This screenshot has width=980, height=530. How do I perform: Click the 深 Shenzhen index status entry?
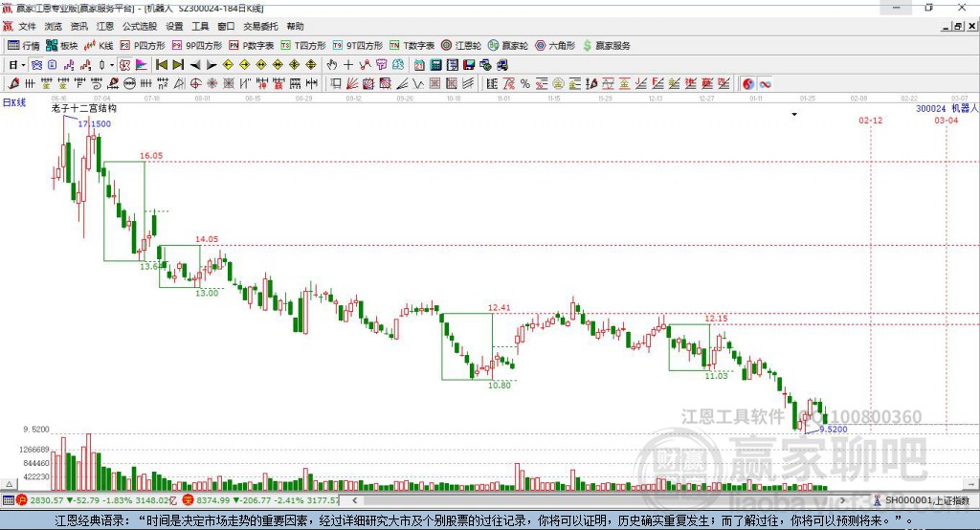pos(260,500)
